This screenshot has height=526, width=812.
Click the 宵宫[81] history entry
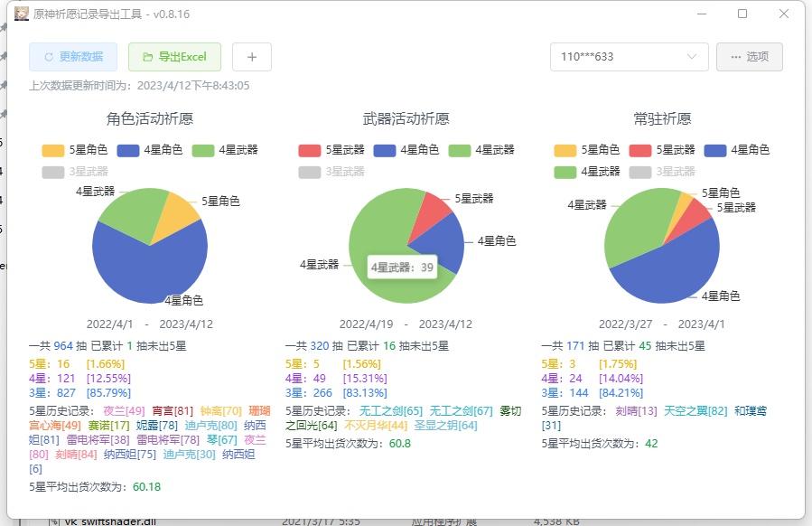coord(173,411)
